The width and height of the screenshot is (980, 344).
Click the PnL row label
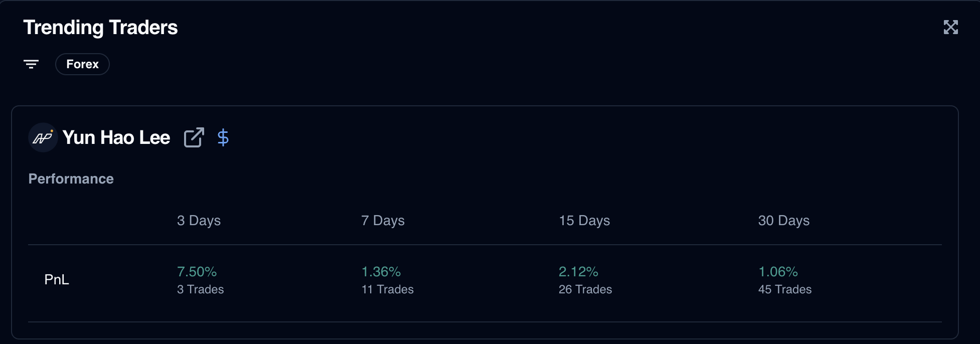57,280
